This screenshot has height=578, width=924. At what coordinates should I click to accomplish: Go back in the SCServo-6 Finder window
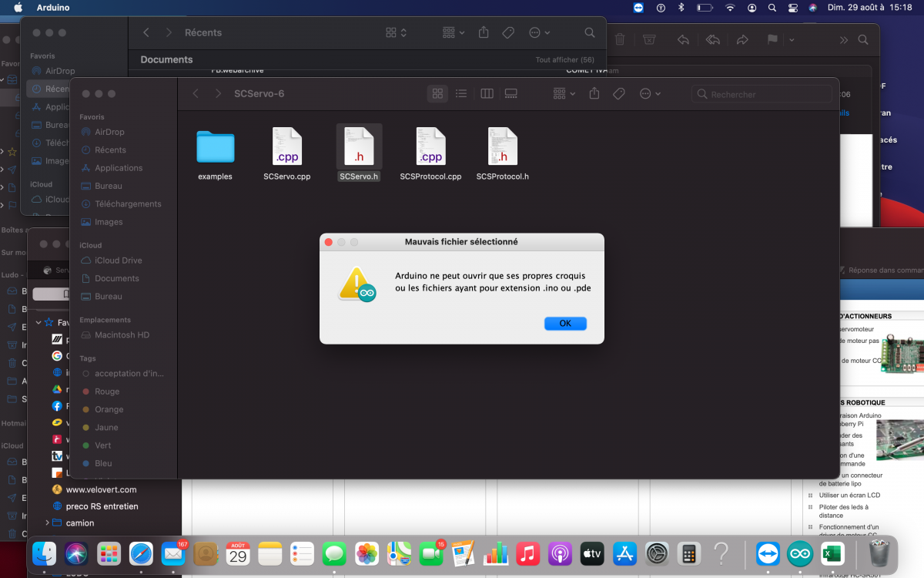(x=196, y=94)
